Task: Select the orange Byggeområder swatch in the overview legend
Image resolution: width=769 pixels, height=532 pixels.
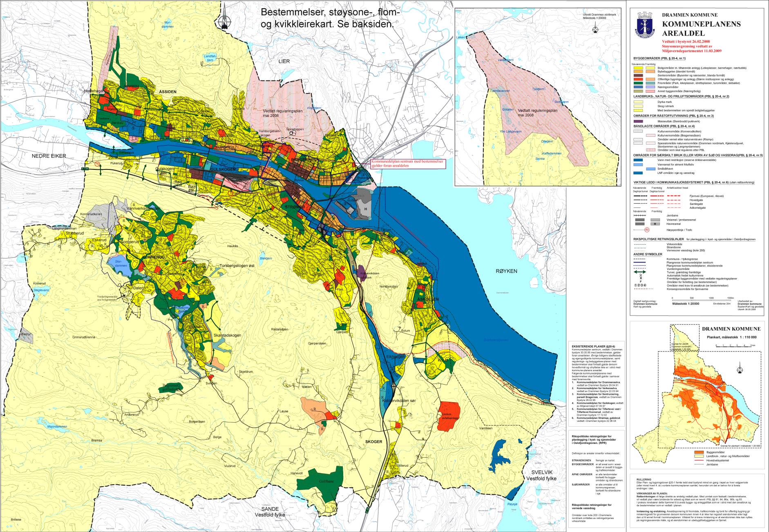Action: click(x=700, y=452)
